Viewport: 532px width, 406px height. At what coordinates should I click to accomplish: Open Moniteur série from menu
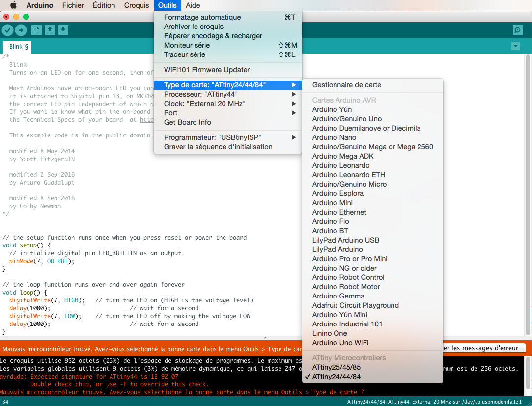[x=227, y=45]
